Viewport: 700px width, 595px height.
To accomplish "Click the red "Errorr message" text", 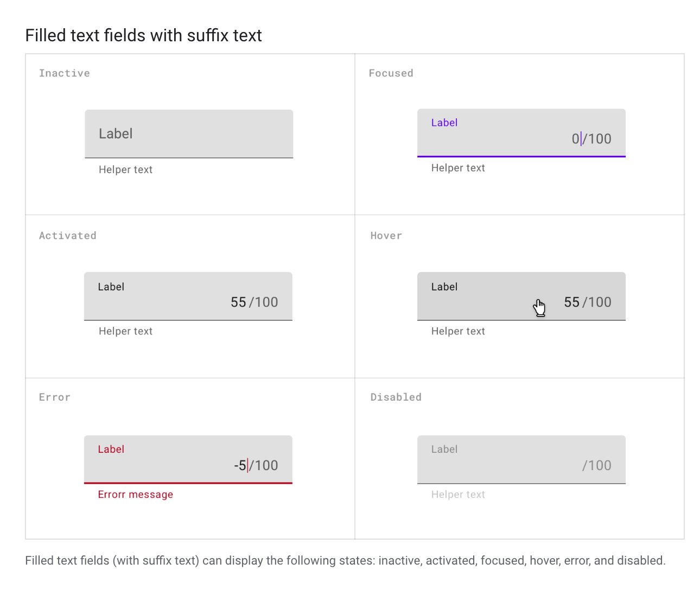I will coord(136,495).
